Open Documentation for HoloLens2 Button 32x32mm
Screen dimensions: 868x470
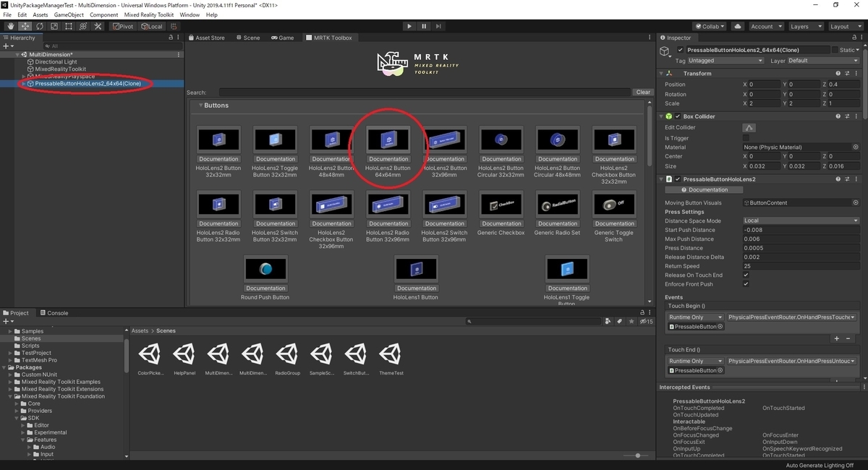click(218, 159)
